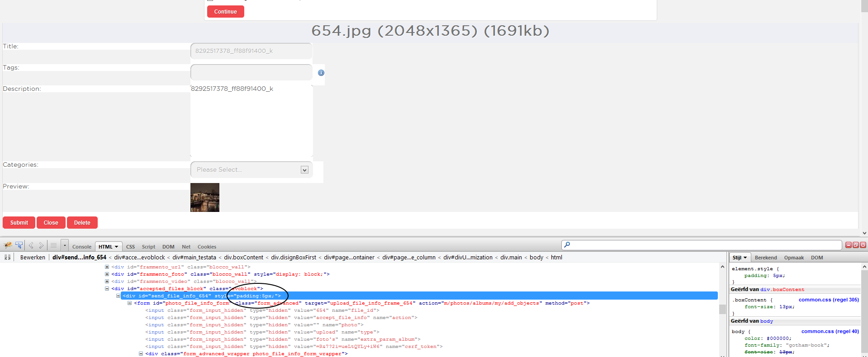The height and width of the screenshot is (357, 868).
Task: Minimize Firebug with the red minus icon
Action: coord(849,245)
